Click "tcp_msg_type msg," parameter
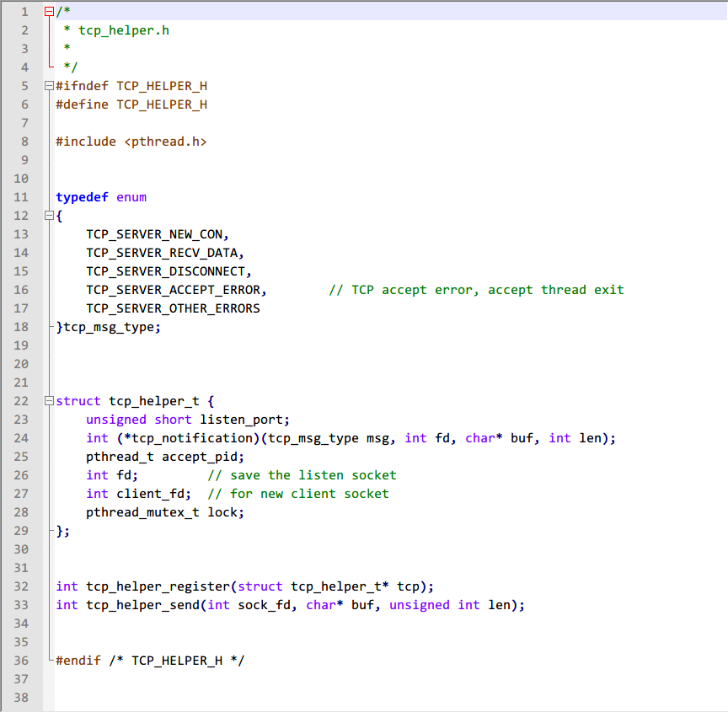This screenshot has height=712, width=728. [x=332, y=439]
